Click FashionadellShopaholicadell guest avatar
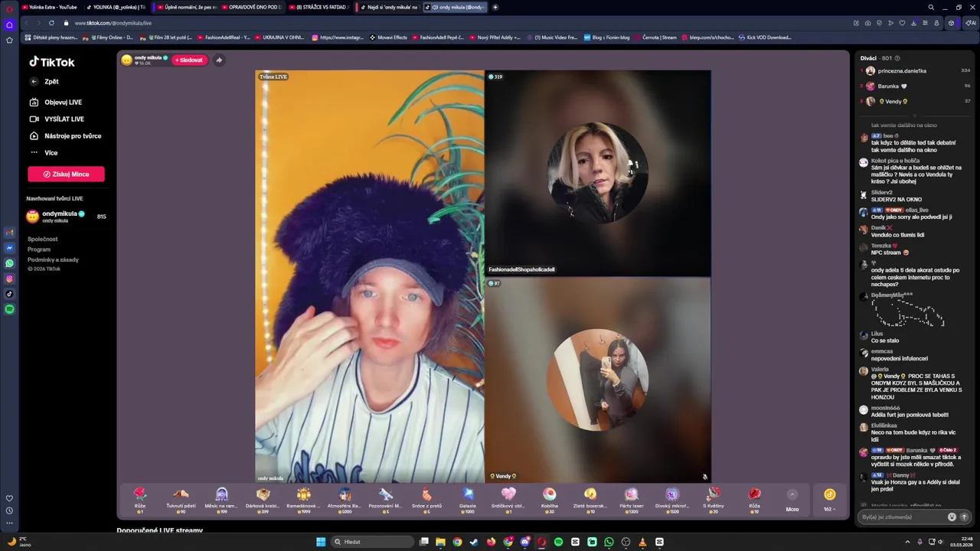Image resolution: width=980 pixels, height=551 pixels. tap(598, 173)
